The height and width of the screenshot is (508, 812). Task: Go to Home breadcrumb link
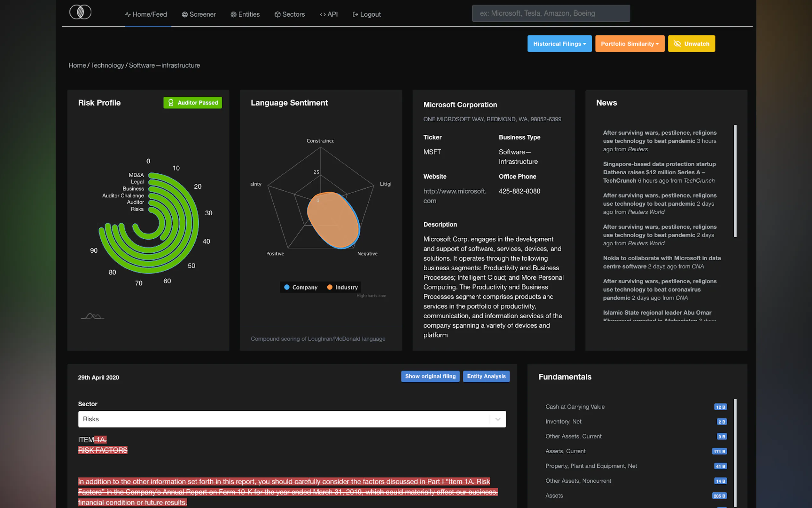[x=77, y=65]
